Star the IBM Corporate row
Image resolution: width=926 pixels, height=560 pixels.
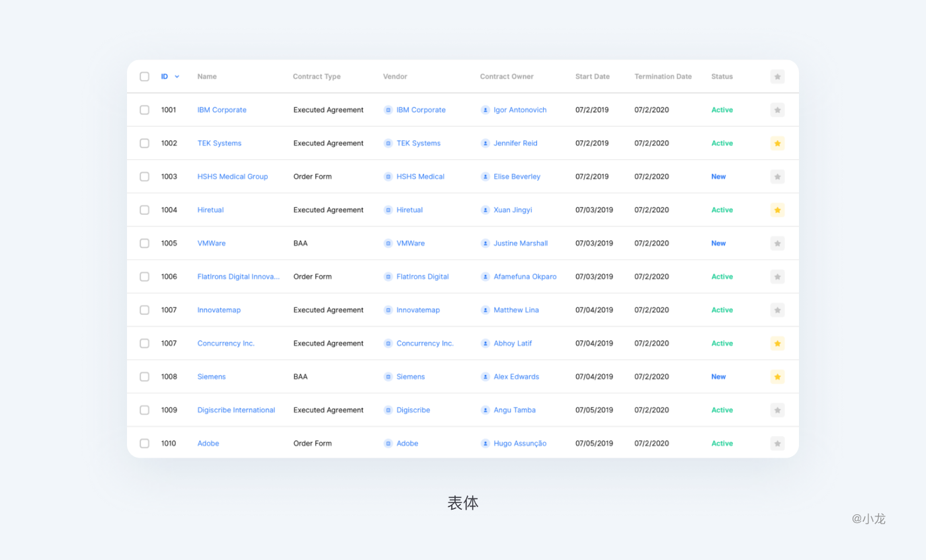[777, 110]
